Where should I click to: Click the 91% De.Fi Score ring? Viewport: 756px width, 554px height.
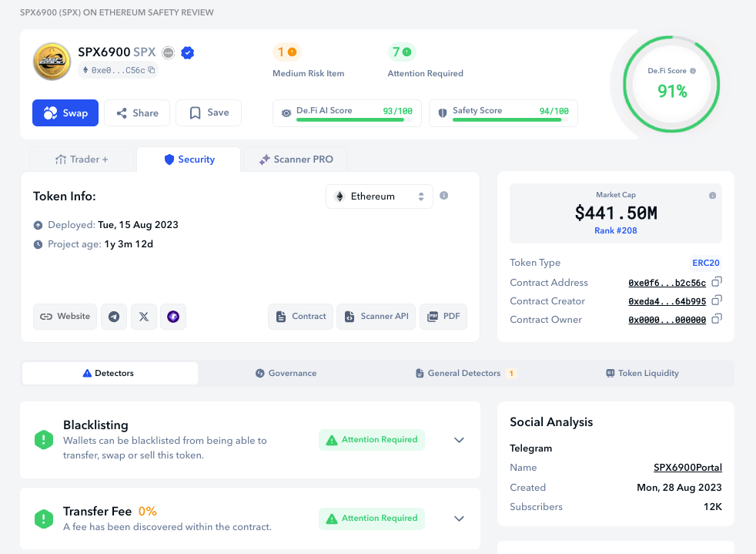671,84
